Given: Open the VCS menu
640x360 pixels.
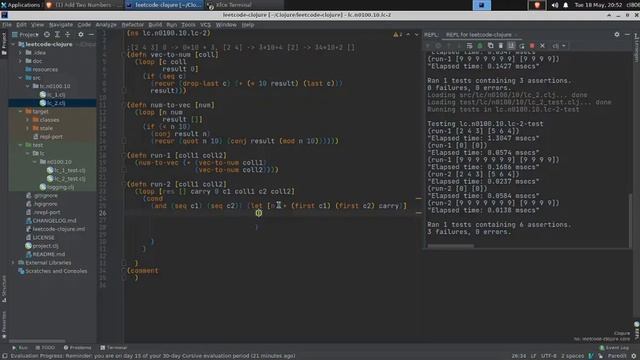Looking at the screenshot, I should click(205, 24).
